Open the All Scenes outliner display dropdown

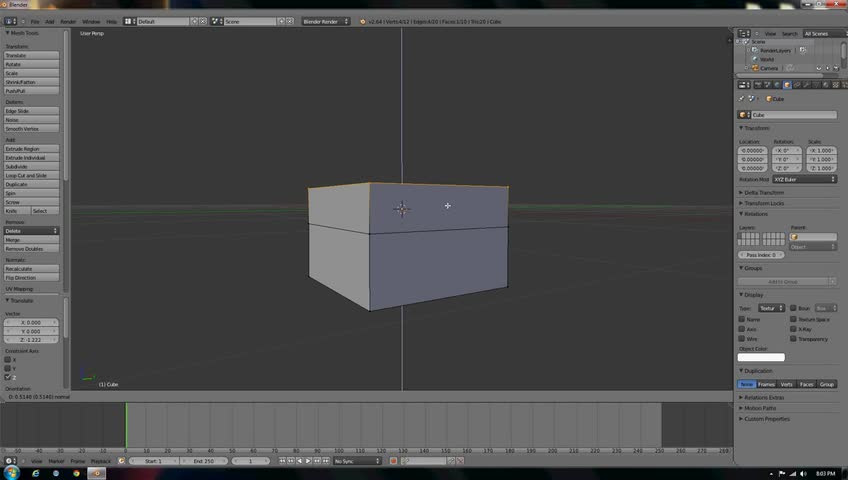pos(824,34)
